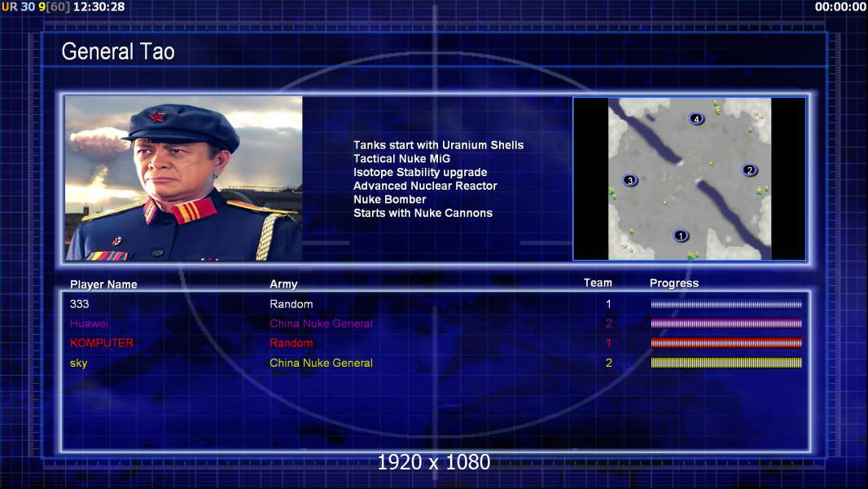Click 'Tanks start with Uranium Shells' text
This screenshot has width=868, height=489.
pos(438,145)
